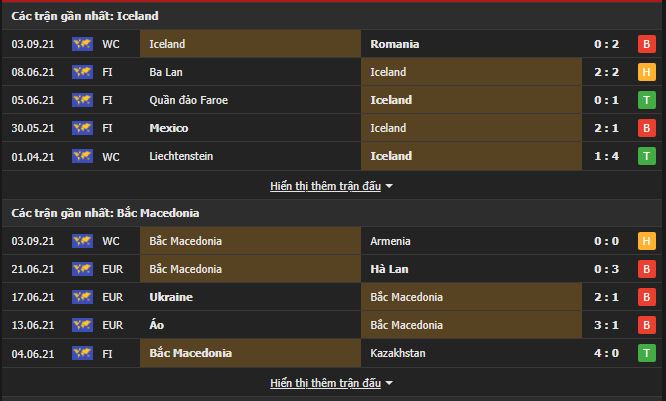Click the flag icon beside Iceland vs Romania
The width and height of the screenshot is (666, 401).
[82, 44]
